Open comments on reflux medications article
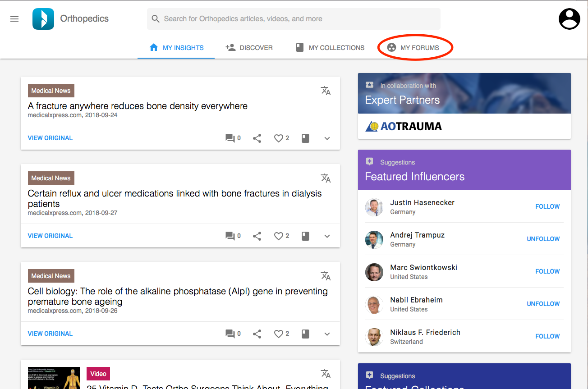Screen dimensions: 588x389 click(233, 236)
